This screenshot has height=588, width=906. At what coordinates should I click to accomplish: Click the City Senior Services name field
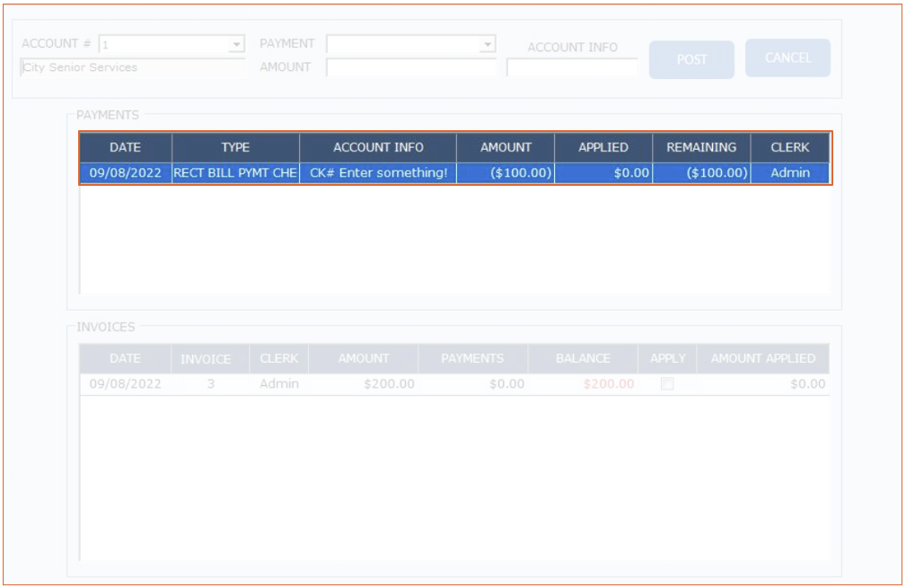132,67
